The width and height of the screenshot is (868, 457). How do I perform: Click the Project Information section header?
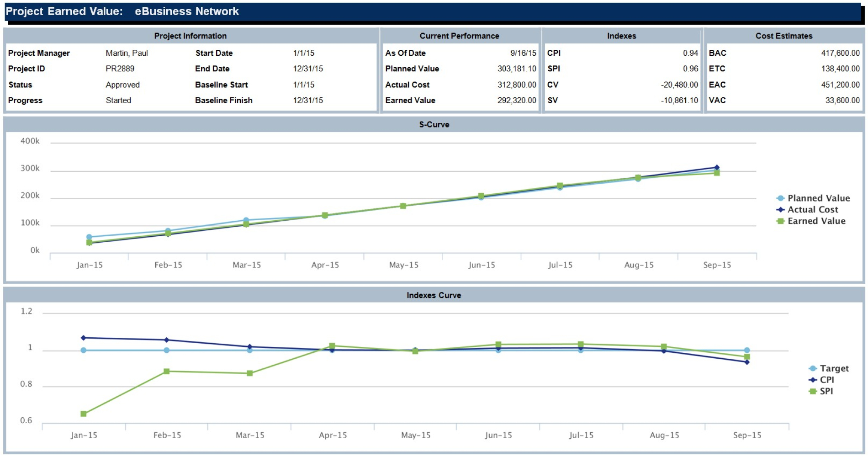[191, 36]
